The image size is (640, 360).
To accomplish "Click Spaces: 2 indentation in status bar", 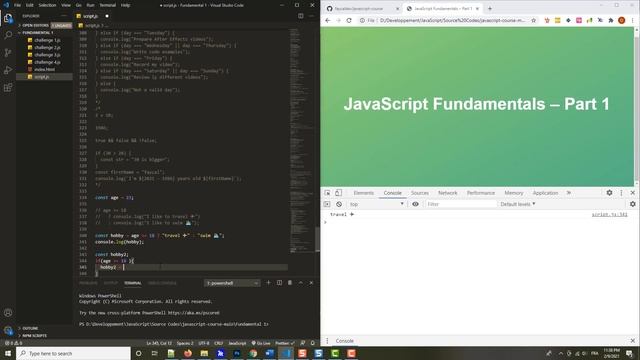I will click(x=185, y=343).
